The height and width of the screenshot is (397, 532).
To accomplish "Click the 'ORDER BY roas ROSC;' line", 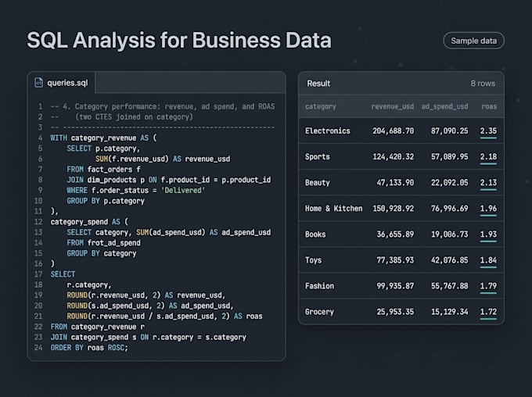I will click(89, 348).
